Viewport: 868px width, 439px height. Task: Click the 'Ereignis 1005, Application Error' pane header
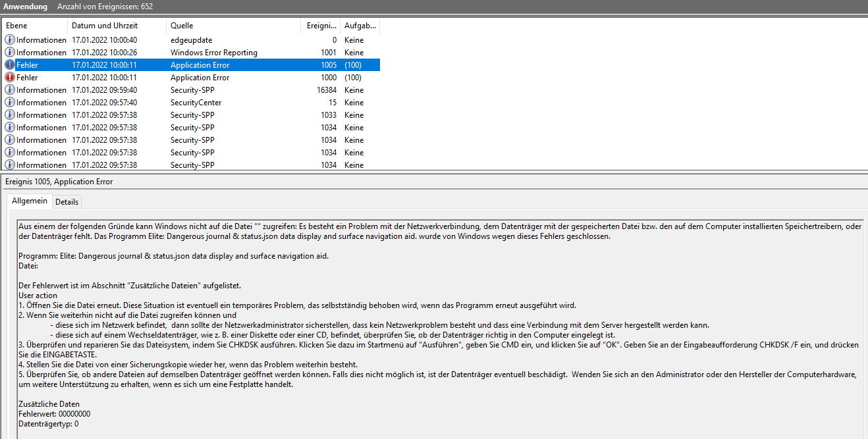[x=59, y=182]
